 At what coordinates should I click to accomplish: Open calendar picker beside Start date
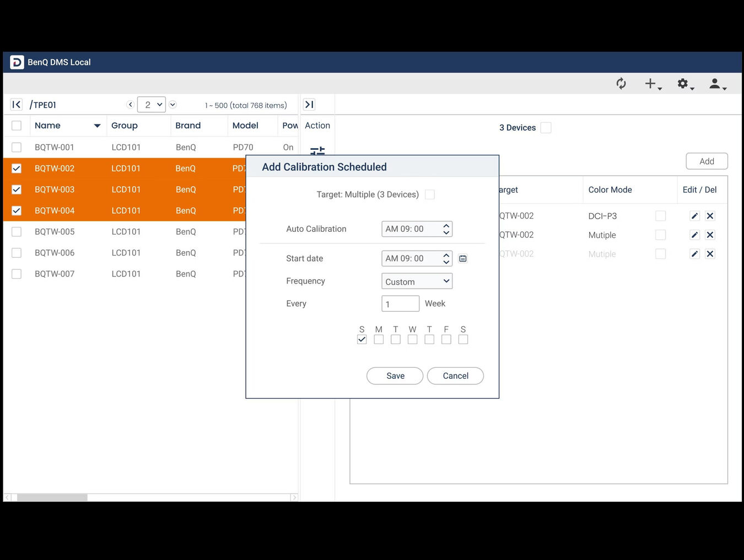click(x=463, y=259)
